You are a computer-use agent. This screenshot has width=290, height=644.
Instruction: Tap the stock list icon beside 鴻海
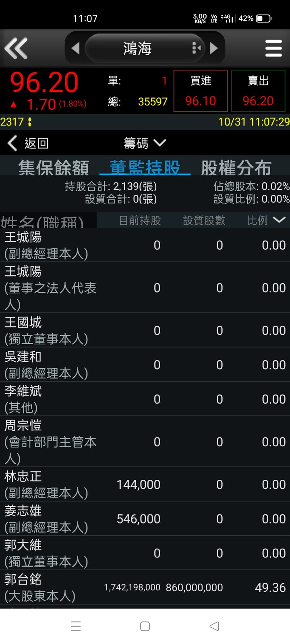point(196,48)
